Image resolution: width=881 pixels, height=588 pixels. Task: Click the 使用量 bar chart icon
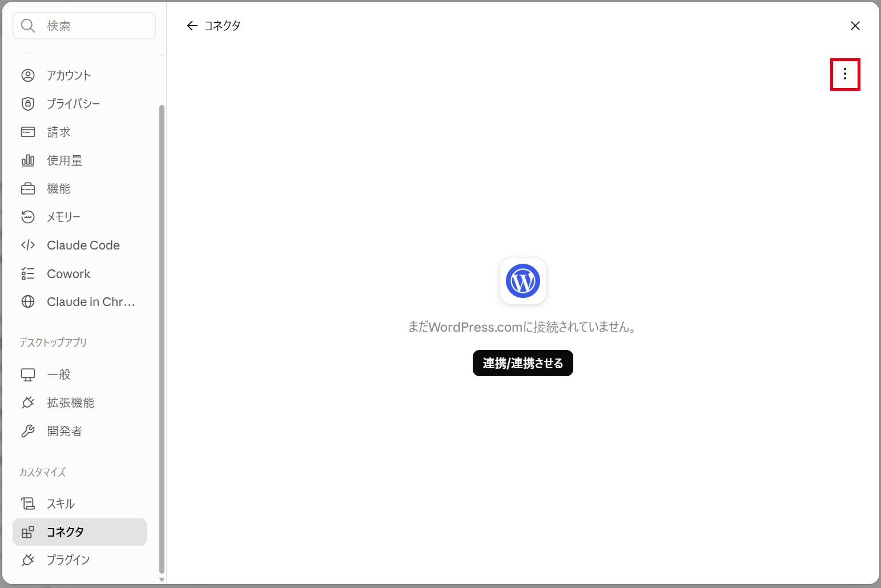pos(28,160)
